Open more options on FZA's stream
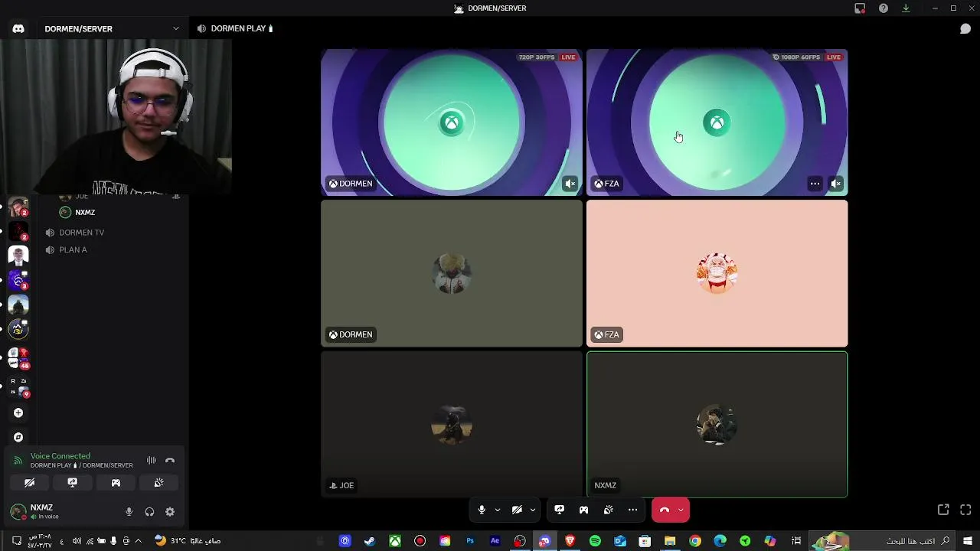This screenshot has width=980, height=551. [x=815, y=184]
